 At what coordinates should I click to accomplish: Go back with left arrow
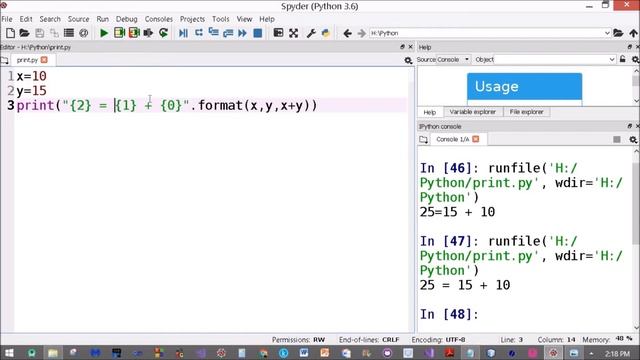click(x=347, y=33)
